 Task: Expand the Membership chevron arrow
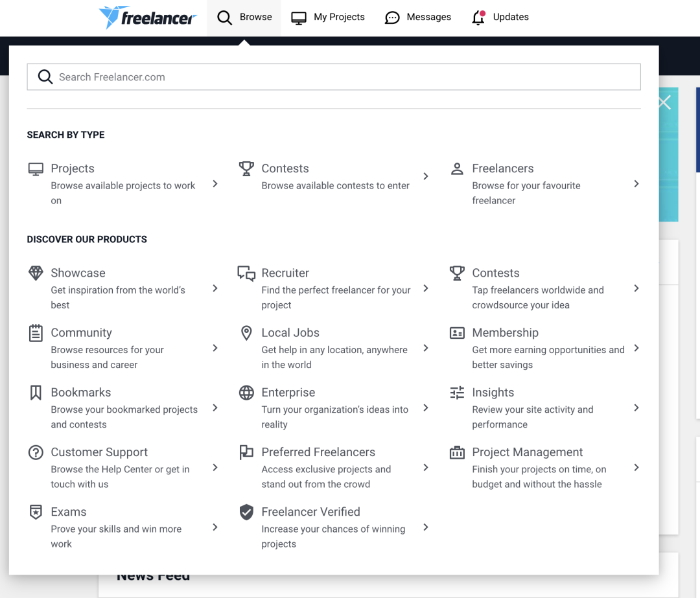click(636, 348)
